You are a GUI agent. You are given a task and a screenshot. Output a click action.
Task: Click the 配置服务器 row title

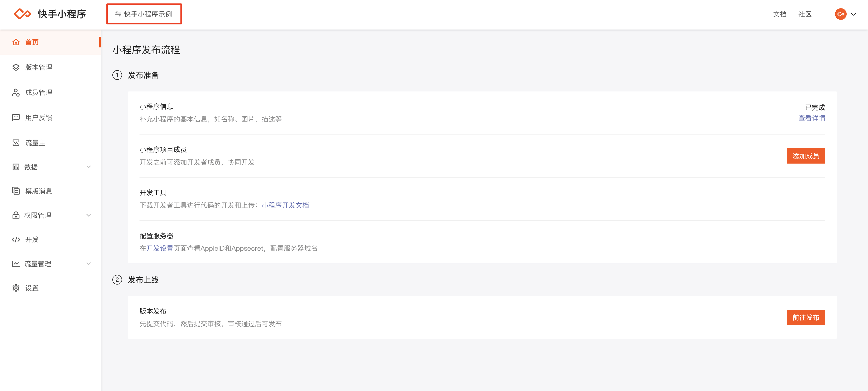coord(156,235)
